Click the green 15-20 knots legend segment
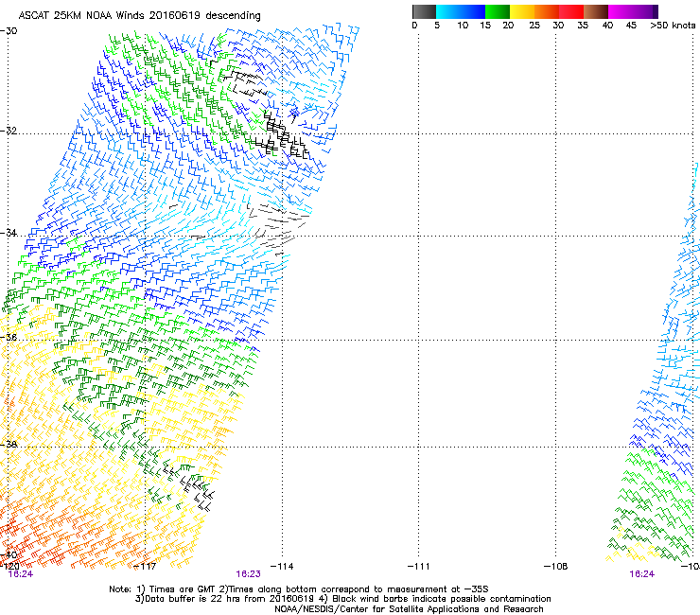This screenshot has width=700, height=615. tap(498, 11)
